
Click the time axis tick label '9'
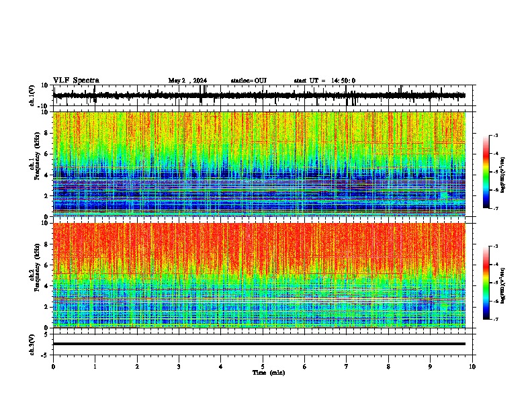pos(430,367)
